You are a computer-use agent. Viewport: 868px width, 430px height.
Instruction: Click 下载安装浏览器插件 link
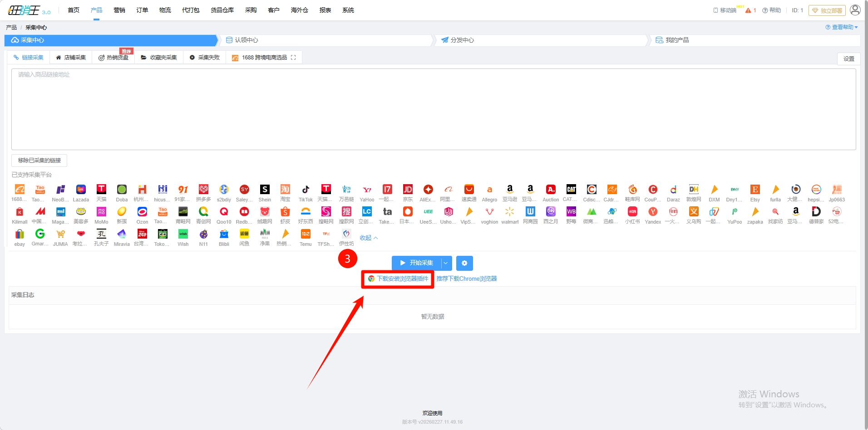tap(402, 279)
